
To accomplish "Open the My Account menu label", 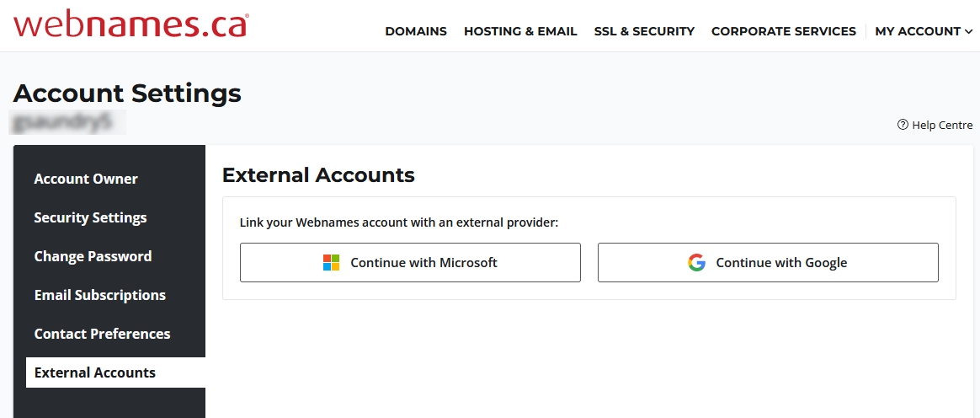I will pos(918,31).
